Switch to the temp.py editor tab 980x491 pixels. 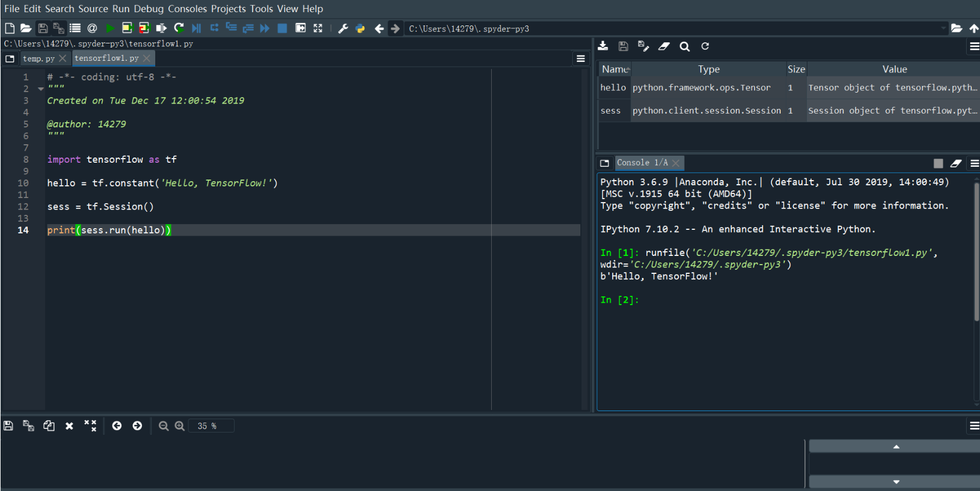pos(39,58)
